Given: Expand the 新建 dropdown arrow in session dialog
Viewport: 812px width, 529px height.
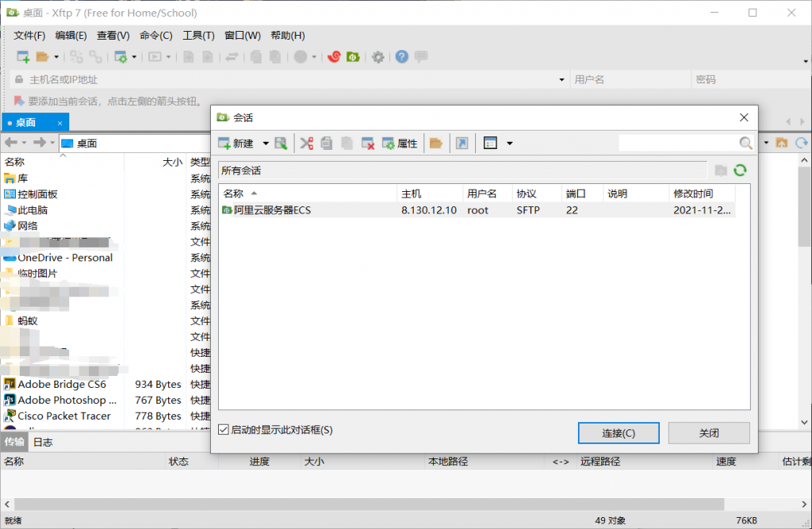Looking at the screenshot, I should point(266,144).
